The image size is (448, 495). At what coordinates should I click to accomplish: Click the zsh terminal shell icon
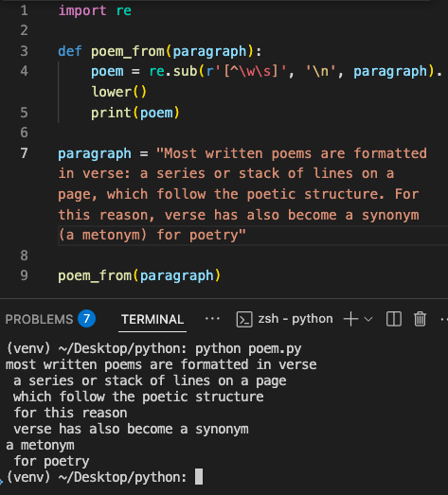click(244, 319)
